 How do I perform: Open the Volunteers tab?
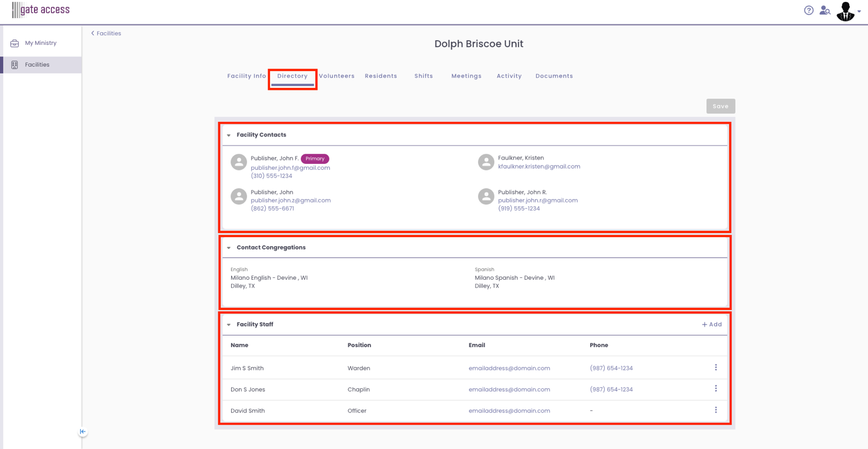click(x=337, y=76)
